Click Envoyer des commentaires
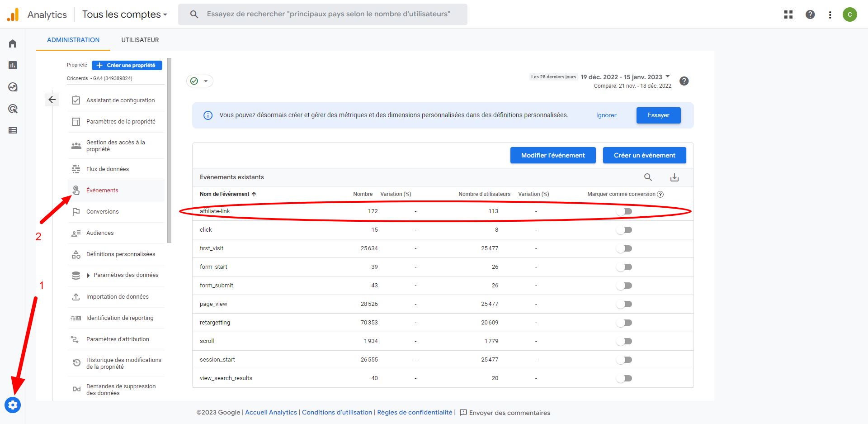The image size is (868, 424). [505, 413]
